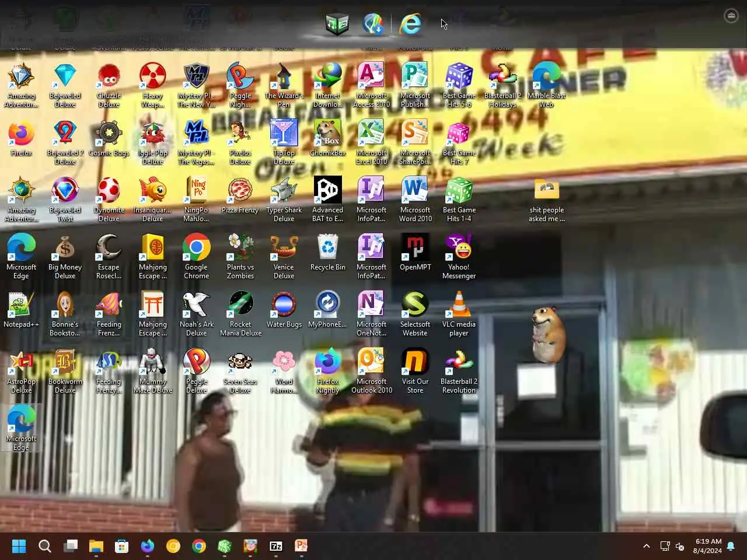Open the Windows Start menu
The image size is (747, 560).
pyautogui.click(x=19, y=546)
